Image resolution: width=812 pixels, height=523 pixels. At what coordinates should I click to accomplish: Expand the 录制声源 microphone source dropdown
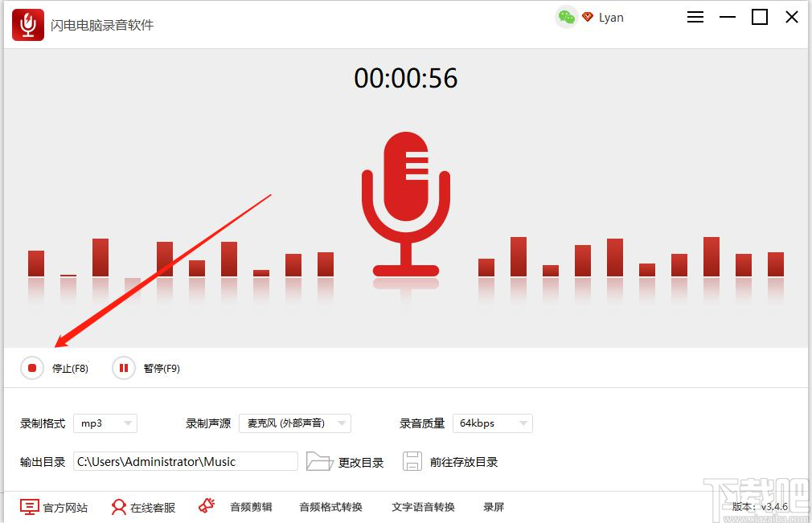(296, 423)
